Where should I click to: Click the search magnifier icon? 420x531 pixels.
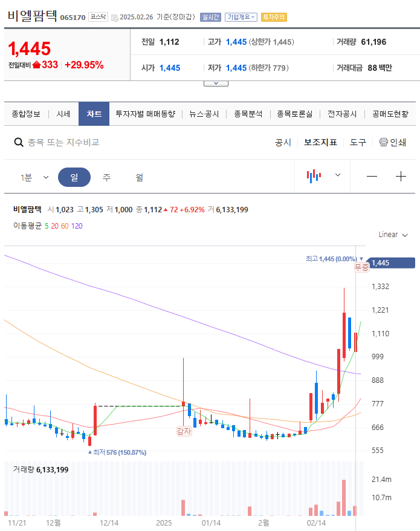coord(19,142)
